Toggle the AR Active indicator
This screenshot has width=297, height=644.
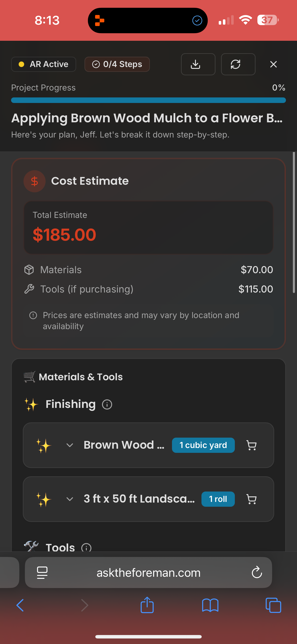tap(44, 64)
